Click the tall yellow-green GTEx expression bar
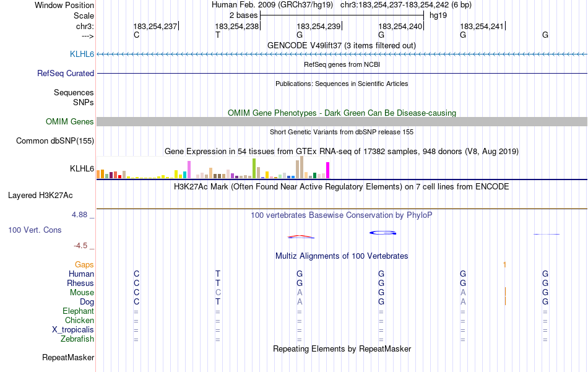 [x=254, y=168]
